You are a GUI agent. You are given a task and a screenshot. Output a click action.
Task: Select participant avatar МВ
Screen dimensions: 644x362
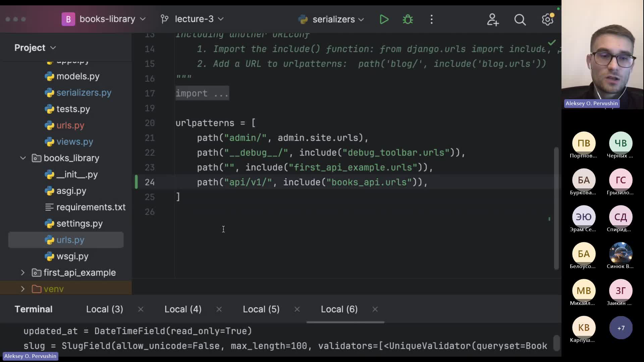click(x=584, y=291)
